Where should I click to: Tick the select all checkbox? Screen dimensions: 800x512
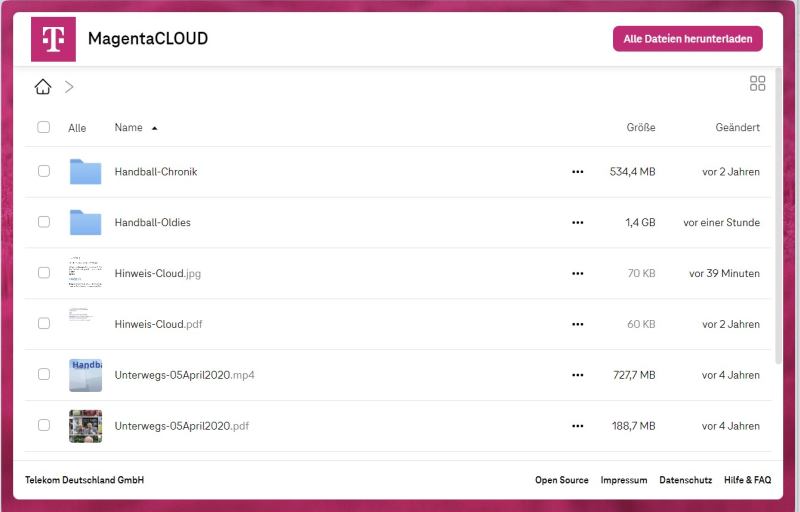pos(43,127)
